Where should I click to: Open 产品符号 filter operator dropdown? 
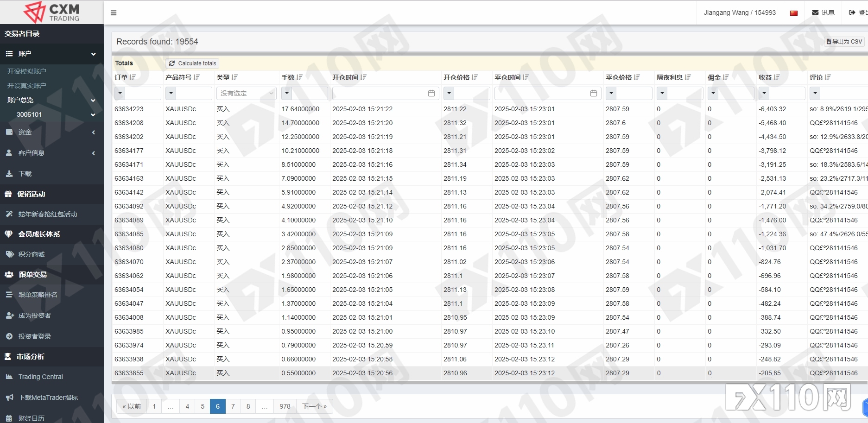point(171,93)
